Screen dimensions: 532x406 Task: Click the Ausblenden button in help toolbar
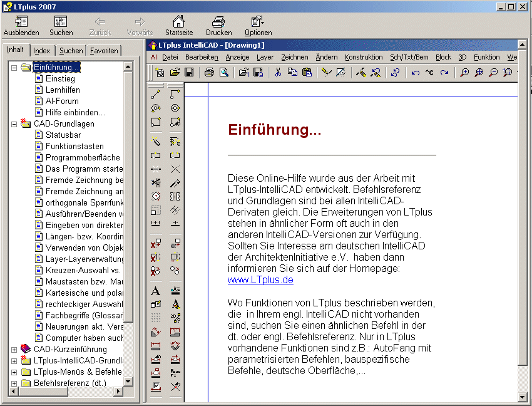pos(21,26)
